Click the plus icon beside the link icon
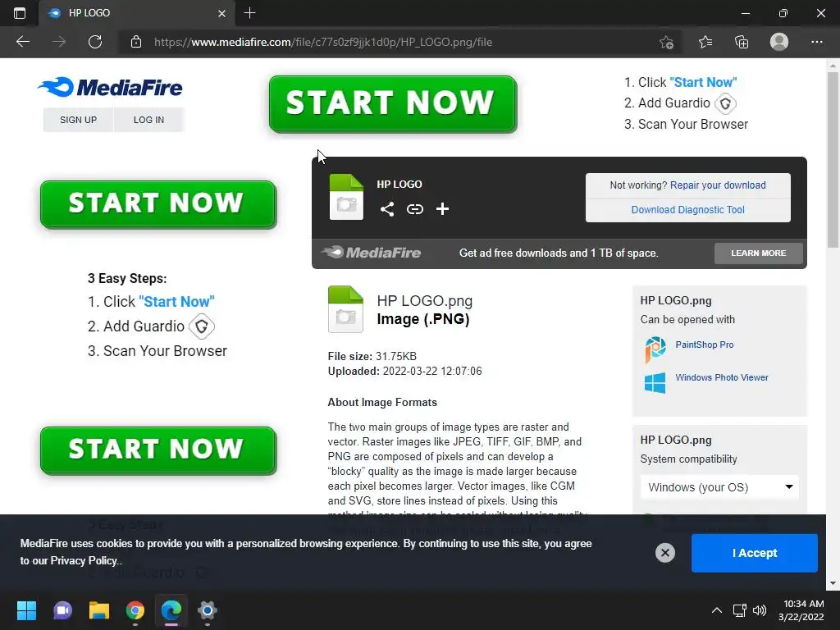 [442, 209]
